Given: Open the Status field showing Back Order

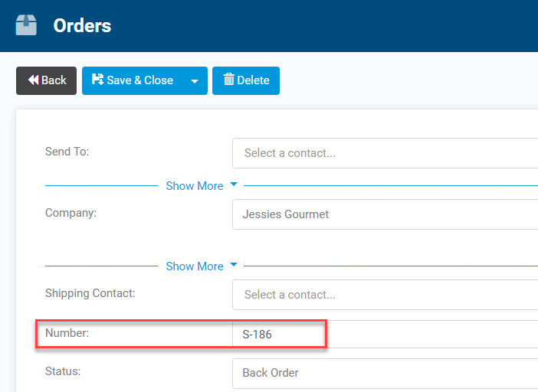Looking at the screenshot, I should coord(385,374).
